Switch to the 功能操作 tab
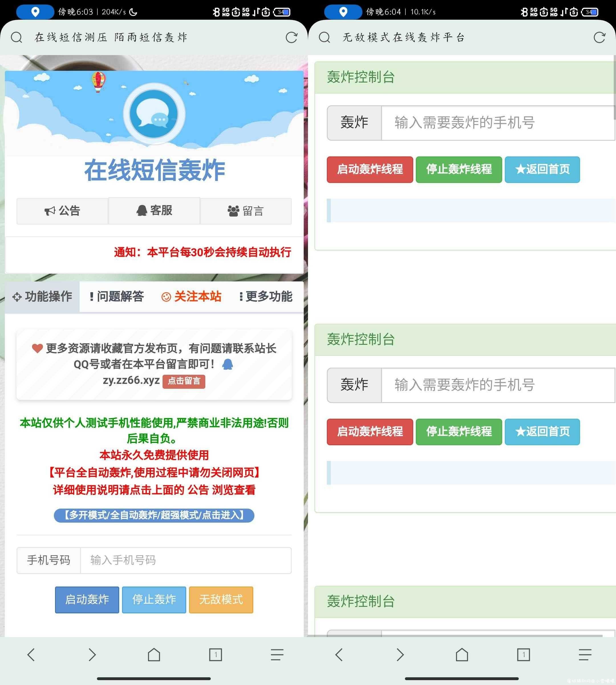This screenshot has height=685, width=616. (x=42, y=297)
